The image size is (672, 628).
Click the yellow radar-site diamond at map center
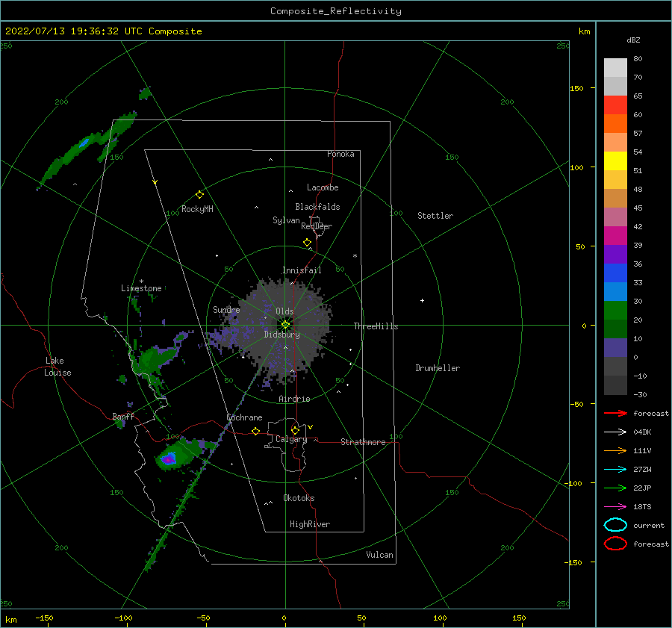pos(285,325)
